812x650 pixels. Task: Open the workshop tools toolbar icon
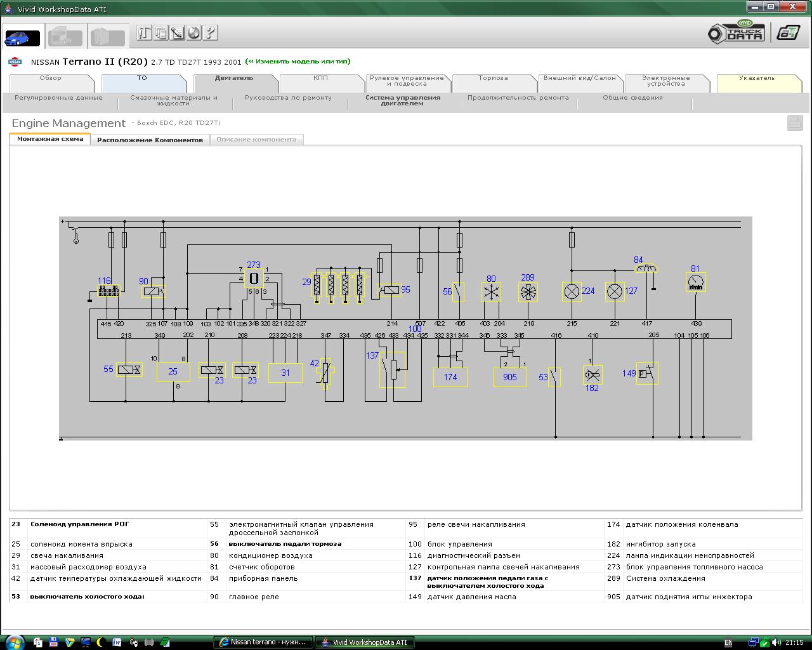pos(145,33)
